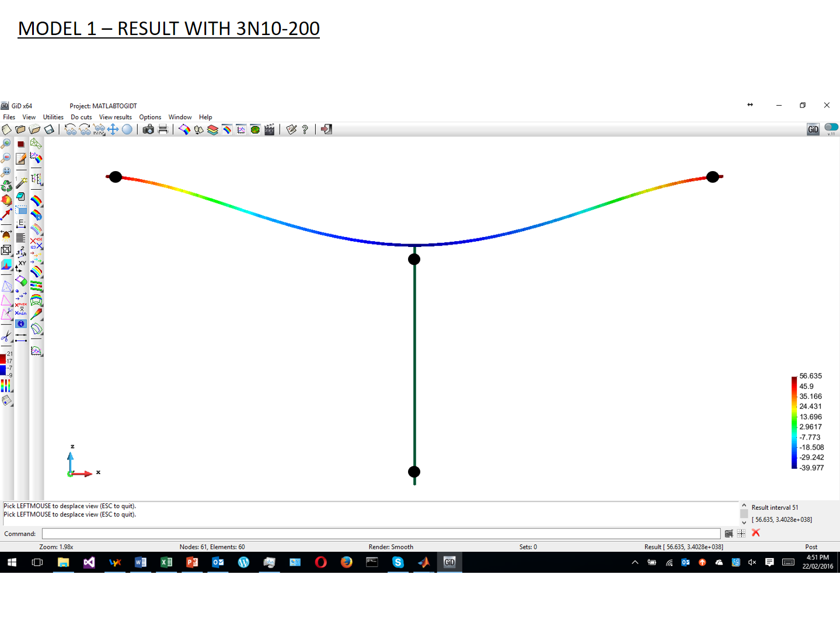This screenshot has height=630, width=840.
Task: Open the View results menu
Action: (115, 117)
